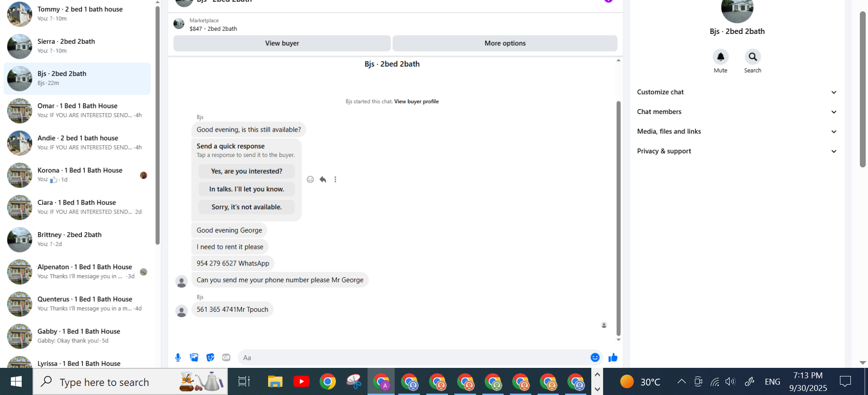Viewport: 868px width, 395px height.
Task: Open Windows Start menu
Action: (16, 382)
